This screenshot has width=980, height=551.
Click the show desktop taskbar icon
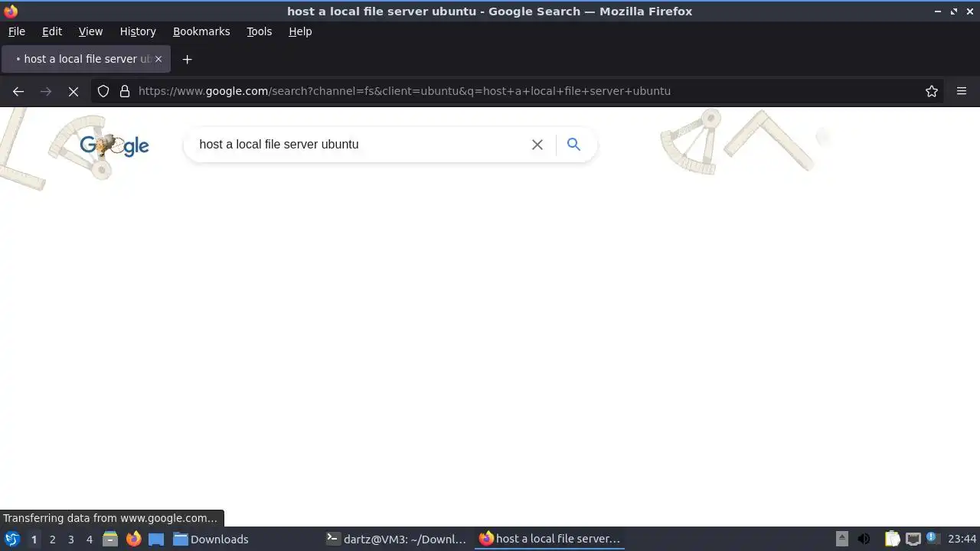[156, 540]
